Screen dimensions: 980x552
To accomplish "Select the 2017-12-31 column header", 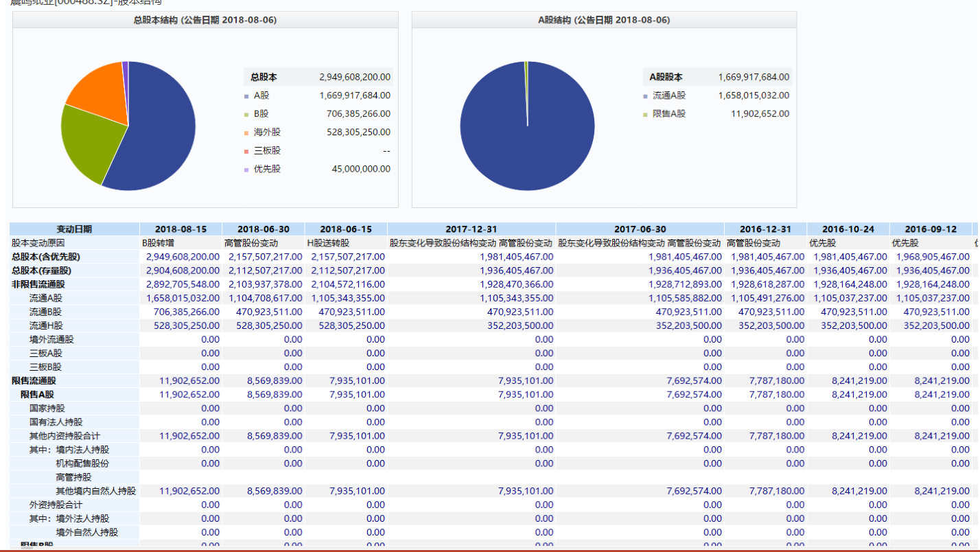I will (471, 229).
